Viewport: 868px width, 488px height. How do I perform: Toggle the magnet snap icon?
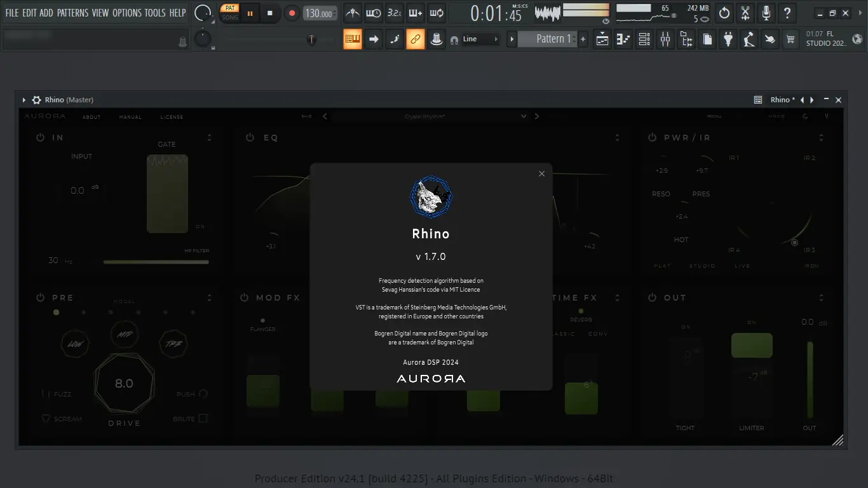(x=454, y=39)
